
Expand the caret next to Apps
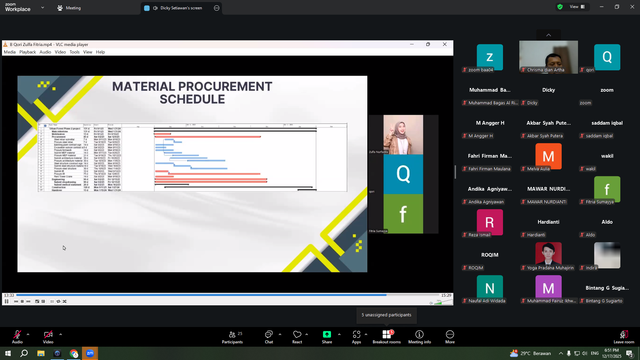tap(366, 335)
